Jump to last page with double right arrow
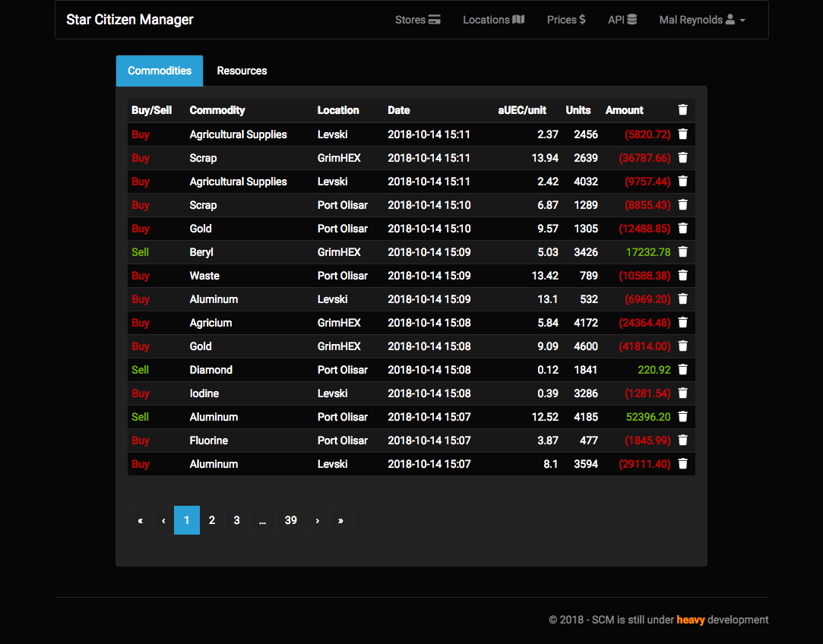This screenshot has width=823, height=644. point(340,520)
